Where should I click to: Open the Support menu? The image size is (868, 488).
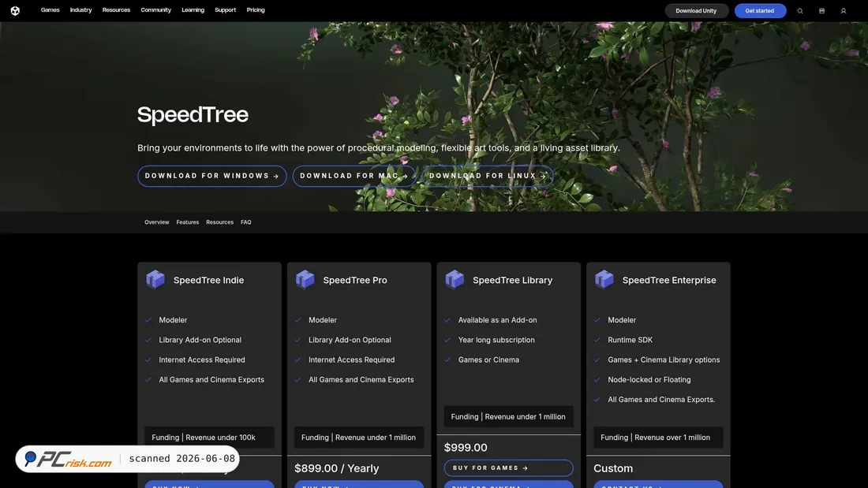[x=226, y=10]
